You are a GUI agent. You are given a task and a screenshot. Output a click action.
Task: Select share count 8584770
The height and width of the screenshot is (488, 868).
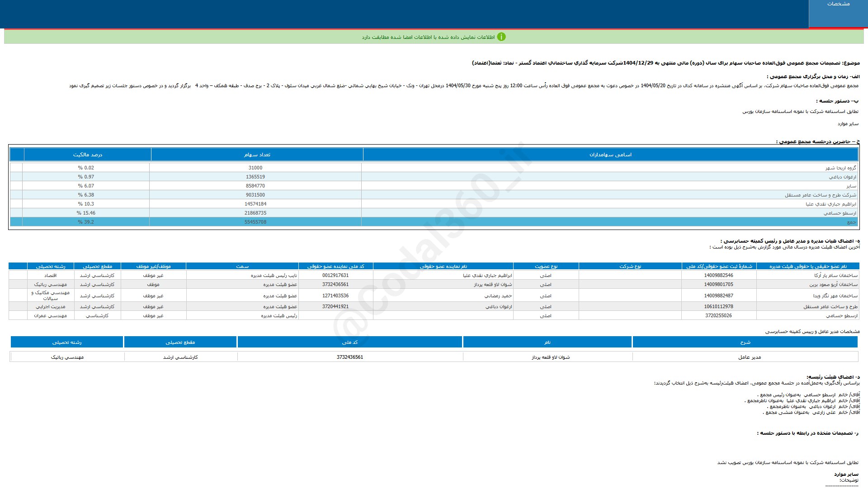pyautogui.click(x=255, y=186)
